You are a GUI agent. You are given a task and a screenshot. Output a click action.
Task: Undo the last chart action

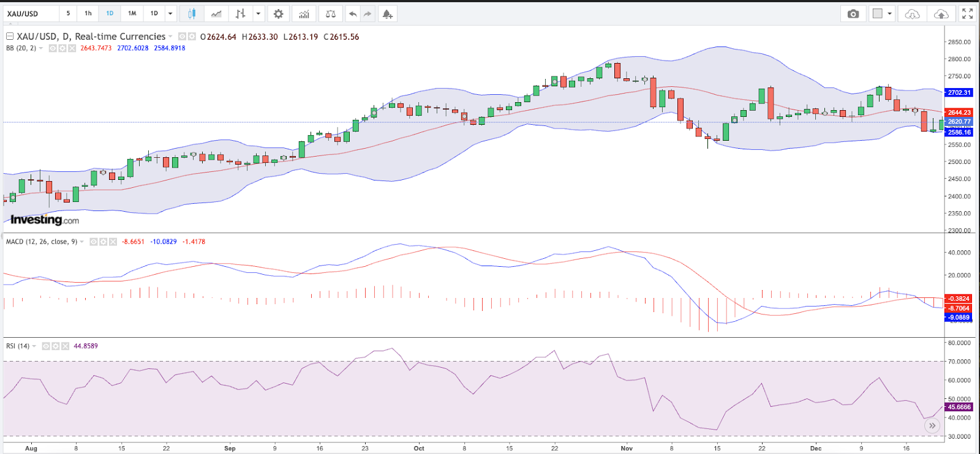tap(353, 13)
